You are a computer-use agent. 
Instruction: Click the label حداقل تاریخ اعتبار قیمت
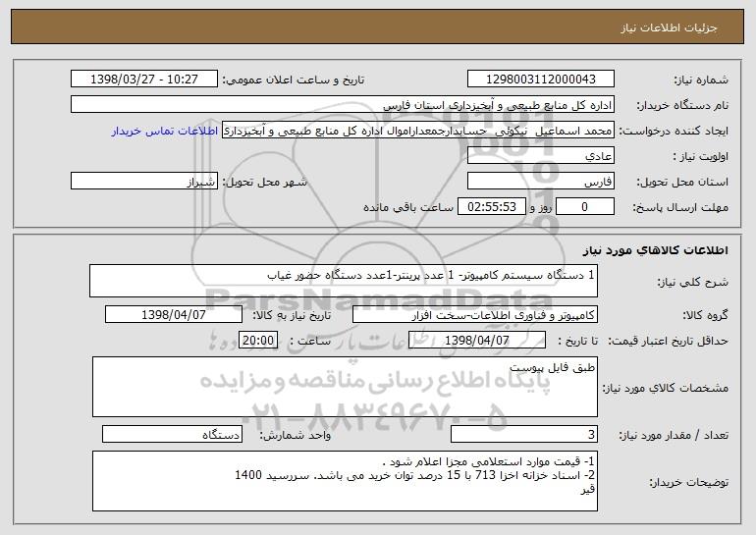point(669,342)
